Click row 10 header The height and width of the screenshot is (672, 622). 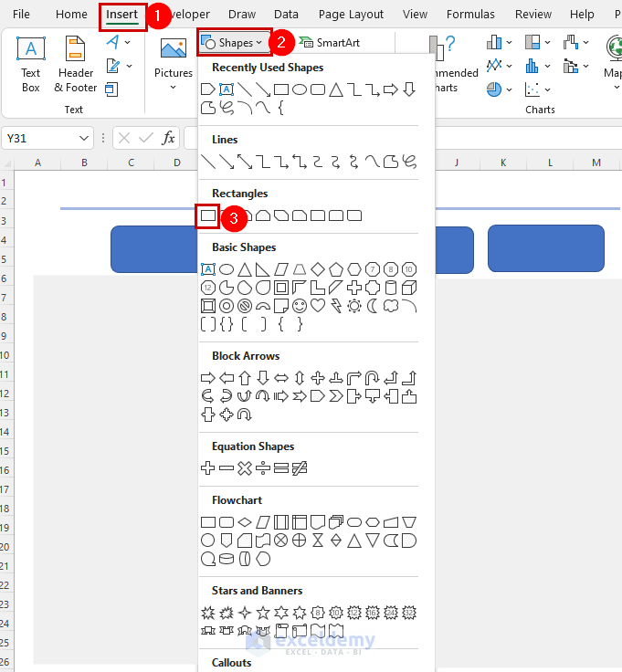coord(5,355)
